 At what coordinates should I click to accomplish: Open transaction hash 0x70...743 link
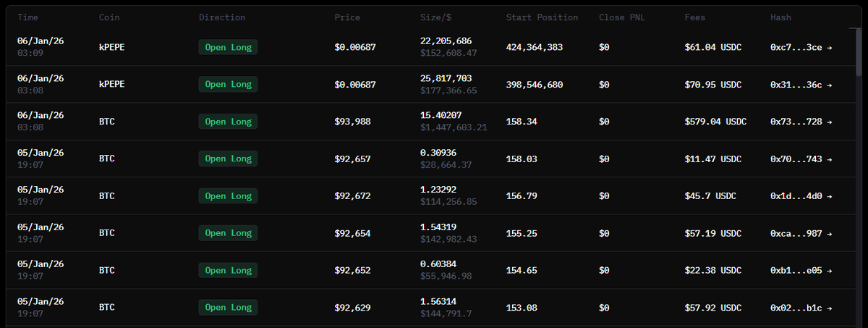(801, 159)
